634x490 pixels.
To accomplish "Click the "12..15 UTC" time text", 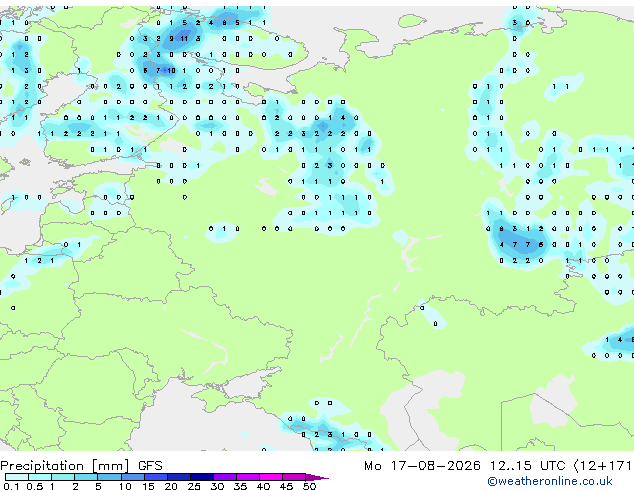I will pyautogui.click(x=528, y=466).
